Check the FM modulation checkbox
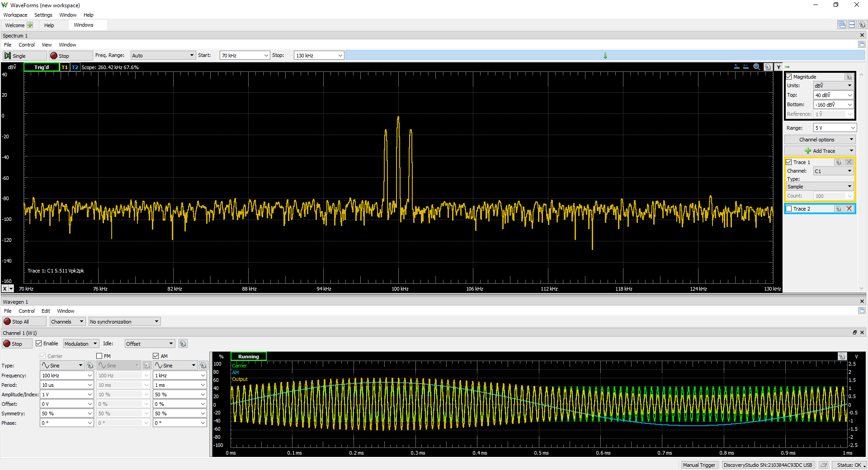Viewport: 868px width, 470px height. tap(99, 356)
